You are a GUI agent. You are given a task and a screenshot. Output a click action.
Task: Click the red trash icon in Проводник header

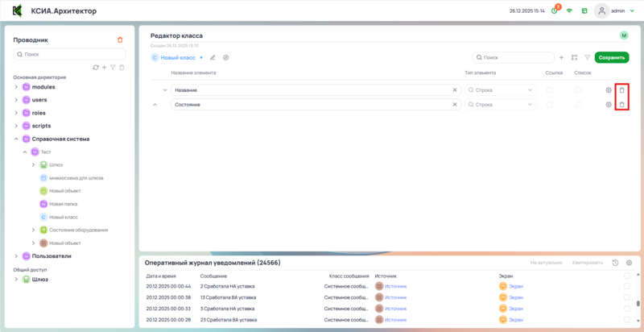[120, 39]
